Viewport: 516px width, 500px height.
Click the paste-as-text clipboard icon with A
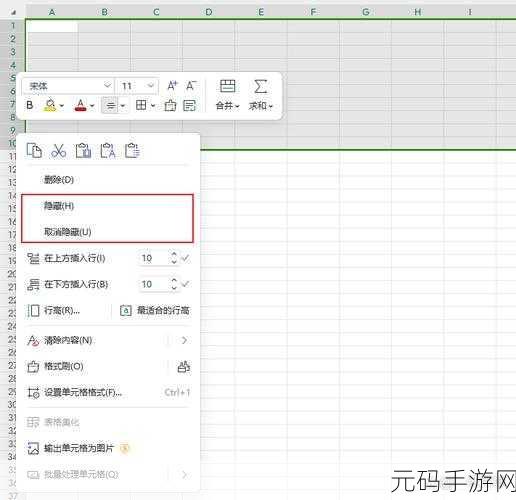click(x=108, y=151)
